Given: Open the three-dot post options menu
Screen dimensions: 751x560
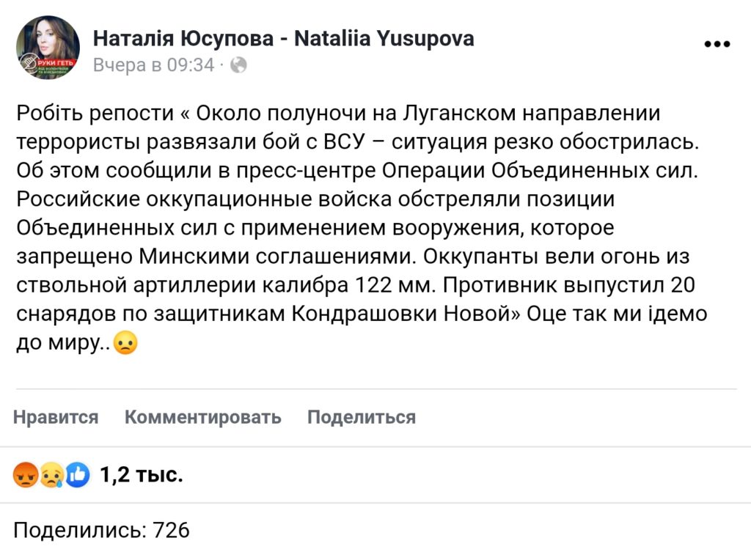Looking at the screenshot, I should tap(717, 44).
